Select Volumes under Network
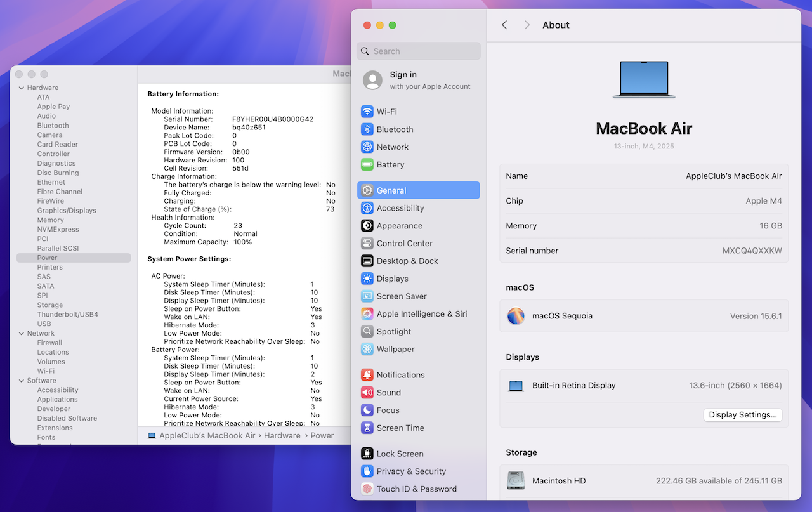The width and height of the screenshot is (812, 512). tap(51, 362)
